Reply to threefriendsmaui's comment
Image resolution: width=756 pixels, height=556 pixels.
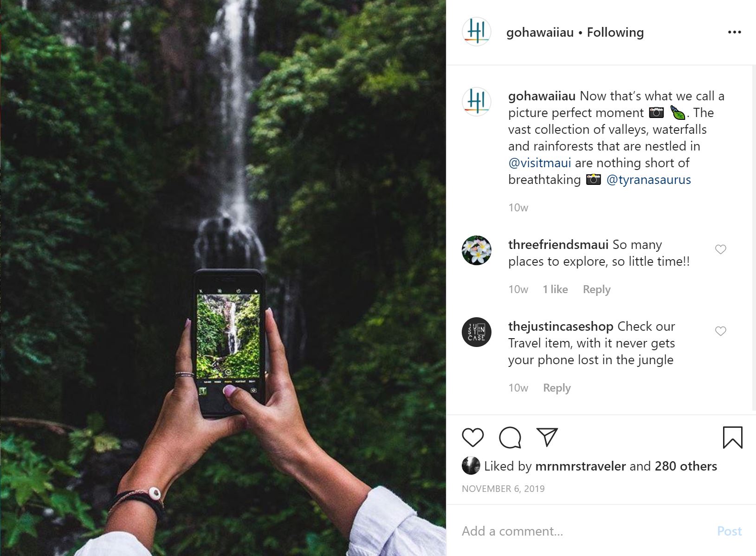(x=596, y=289)
